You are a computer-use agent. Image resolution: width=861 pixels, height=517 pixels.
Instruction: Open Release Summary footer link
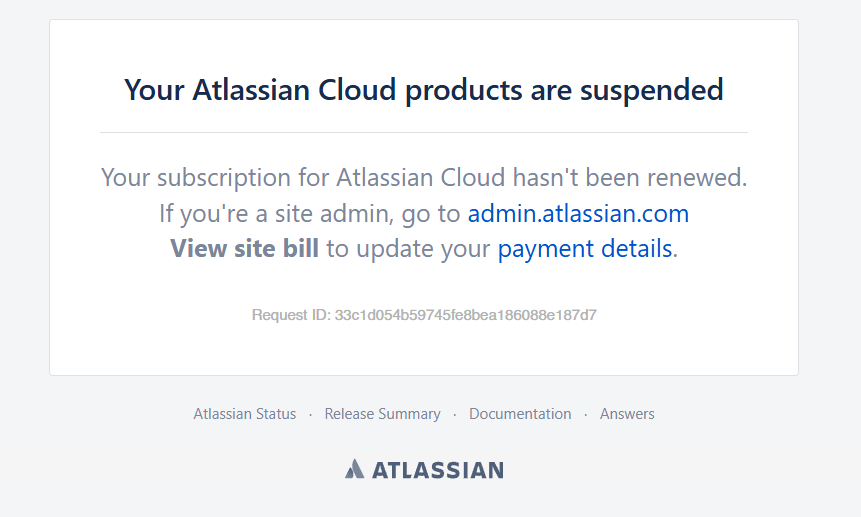tap(382, 414)
